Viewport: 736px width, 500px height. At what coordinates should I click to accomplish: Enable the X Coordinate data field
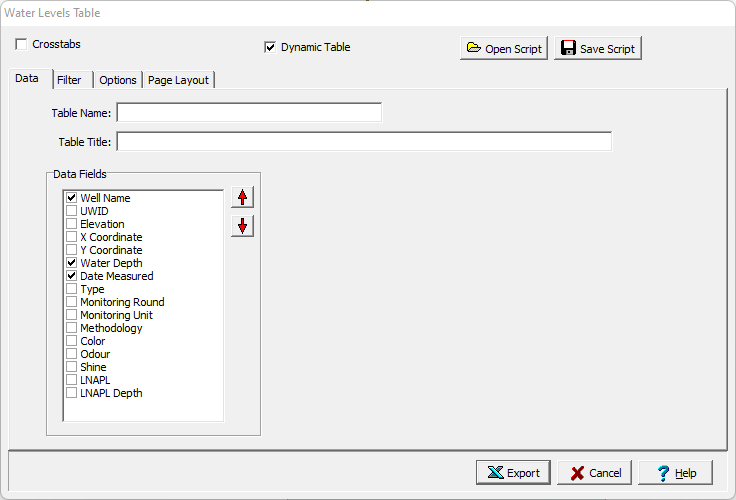(x=72, y=237)
